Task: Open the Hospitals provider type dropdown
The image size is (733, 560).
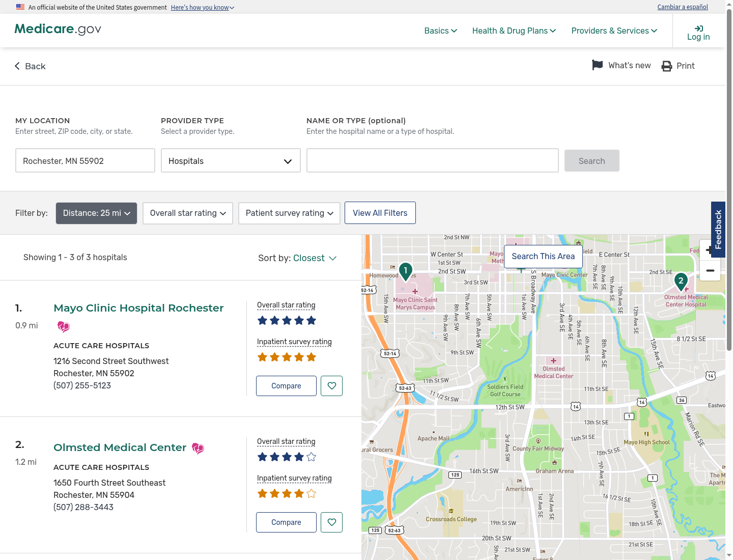Action: [231, 161]
